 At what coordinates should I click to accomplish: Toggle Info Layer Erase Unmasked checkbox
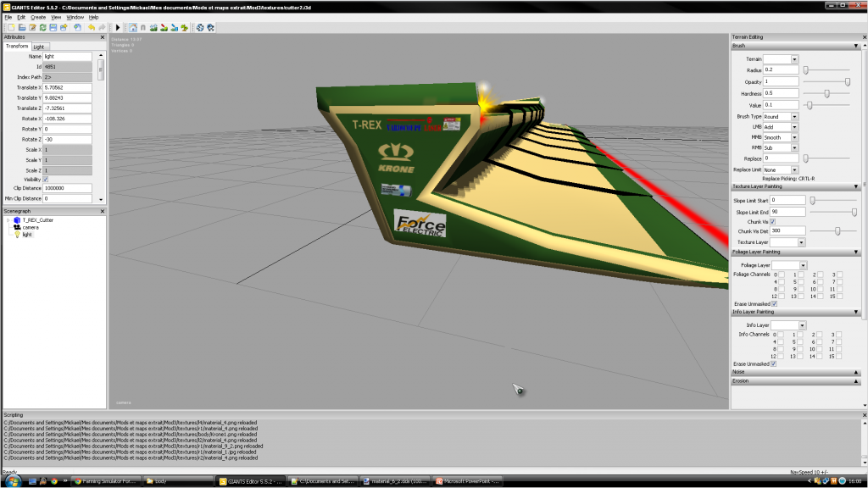[773, 364]
